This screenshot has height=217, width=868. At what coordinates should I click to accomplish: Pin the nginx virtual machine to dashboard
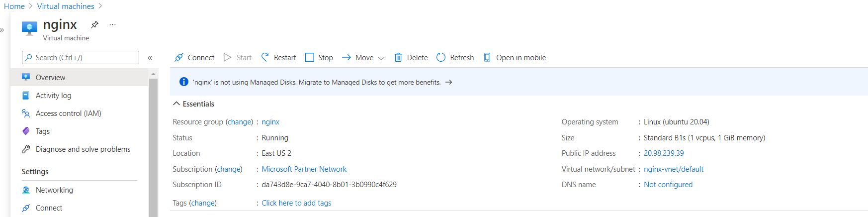click(x=94, y=24)
